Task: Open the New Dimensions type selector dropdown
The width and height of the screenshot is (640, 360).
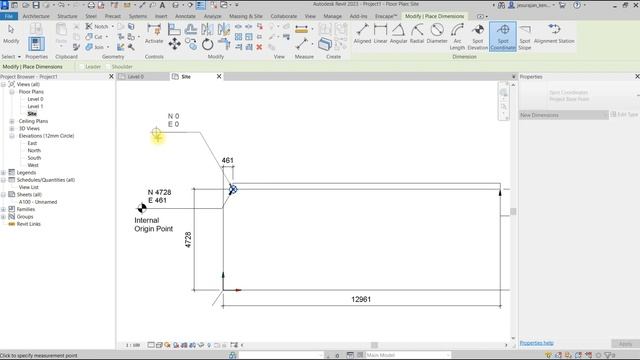Action: (x=564, y=115)
